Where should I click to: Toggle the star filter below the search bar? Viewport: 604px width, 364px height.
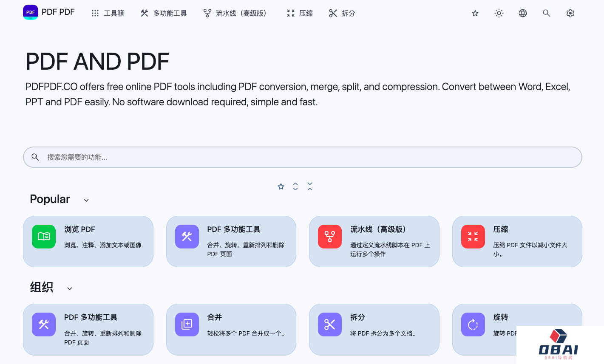coord(281,186)
